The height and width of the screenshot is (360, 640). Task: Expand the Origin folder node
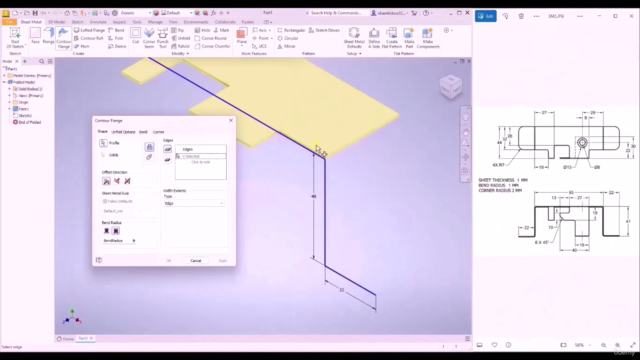click(9, 102)
